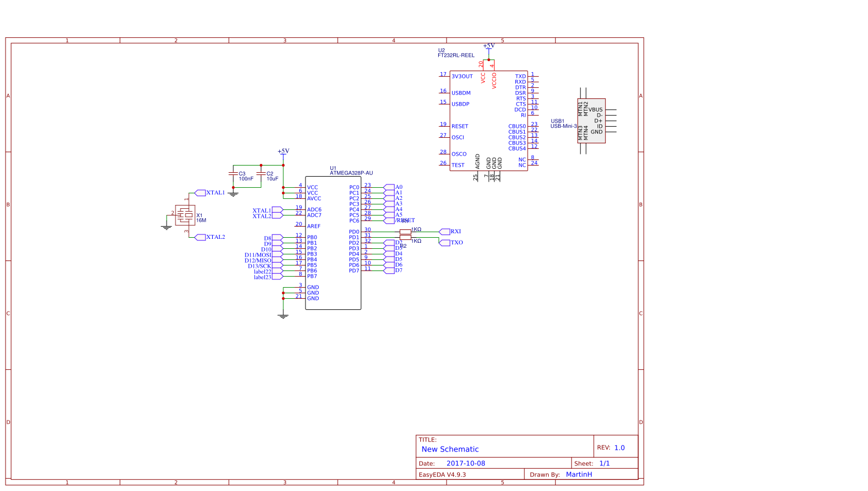868x491 pixels.
Task: Select the RXI net flag
Action: click(445, 232)
